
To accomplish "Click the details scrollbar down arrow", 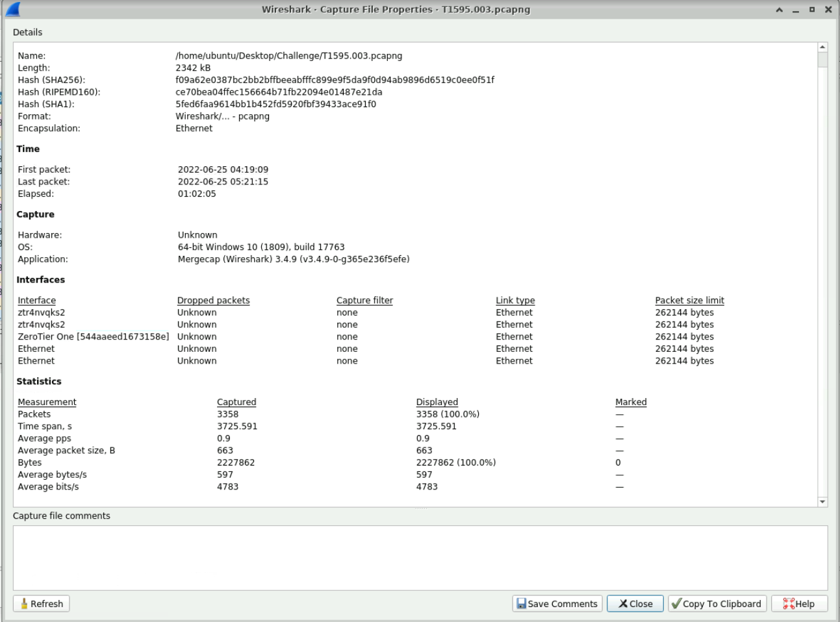I will click(x=822, y=502).
